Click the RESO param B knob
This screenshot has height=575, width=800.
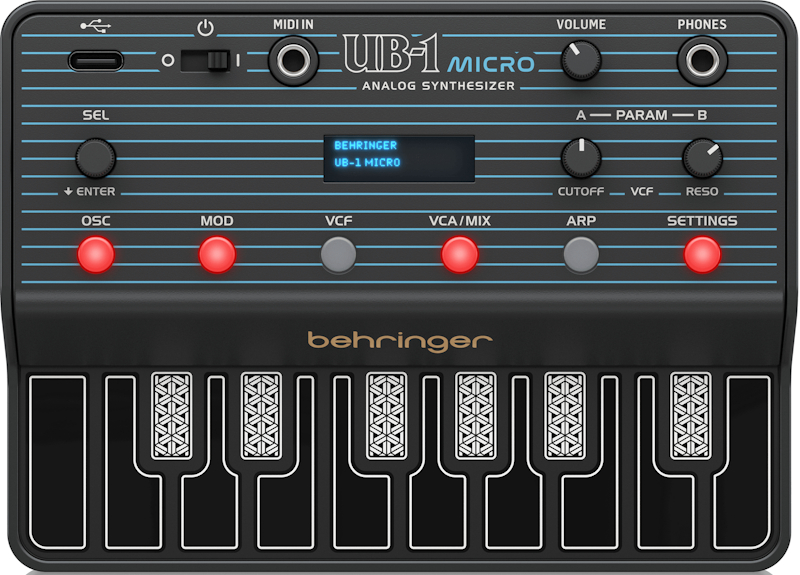pos(702,158)
